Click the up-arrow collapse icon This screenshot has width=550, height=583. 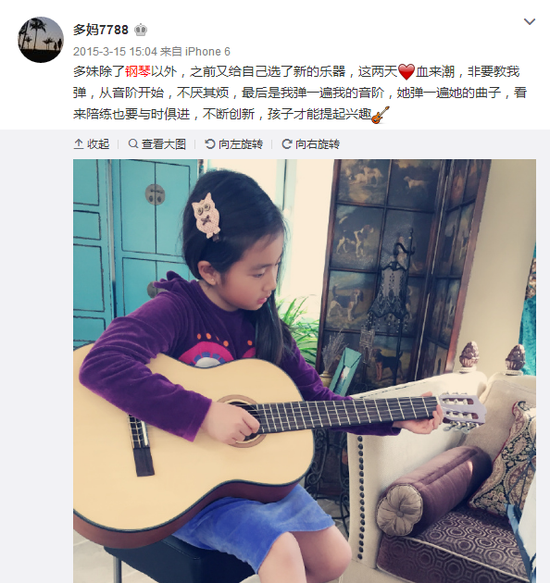click(x=78, y=144)
